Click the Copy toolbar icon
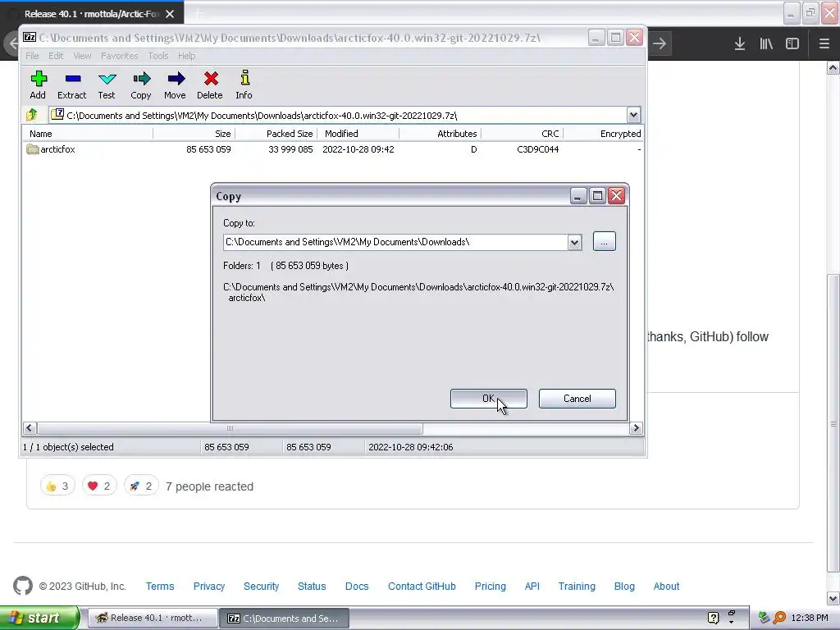This screenshot has height=630, width=840. (141, 80)
